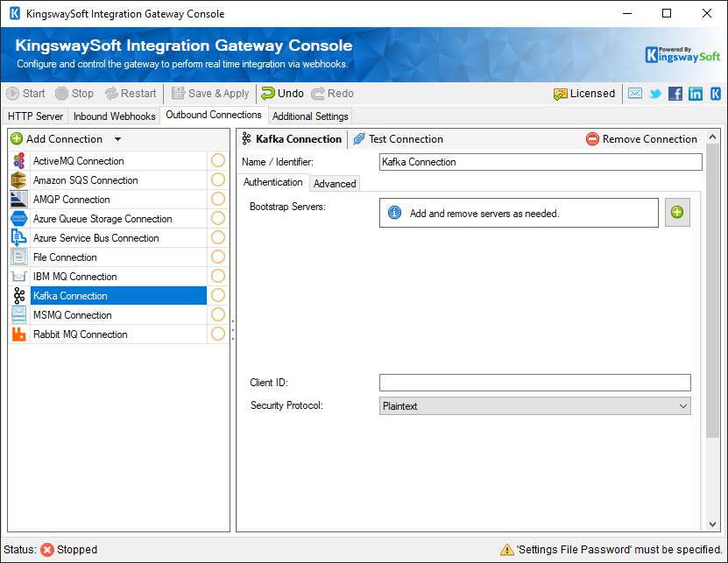Click the File Connection document icon
Viewport: 728px width, 563px height.
(19, 257)
